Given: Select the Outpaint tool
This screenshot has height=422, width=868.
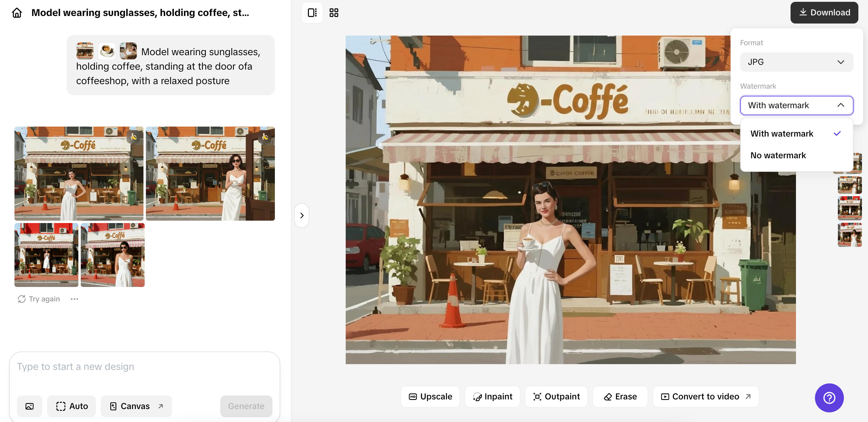Looking at the screenshot, I should click(x=556, y=397).
